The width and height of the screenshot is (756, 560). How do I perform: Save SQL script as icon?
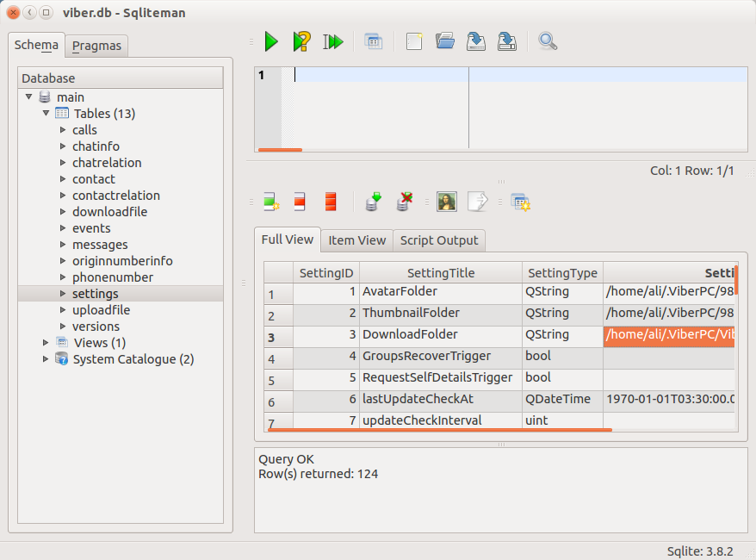click(507, 41)
